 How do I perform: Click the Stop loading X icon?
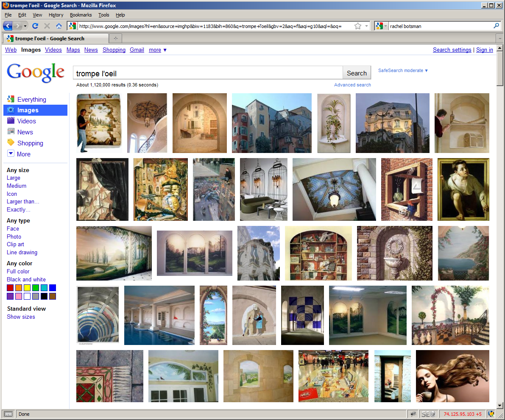tap(47, 26)
